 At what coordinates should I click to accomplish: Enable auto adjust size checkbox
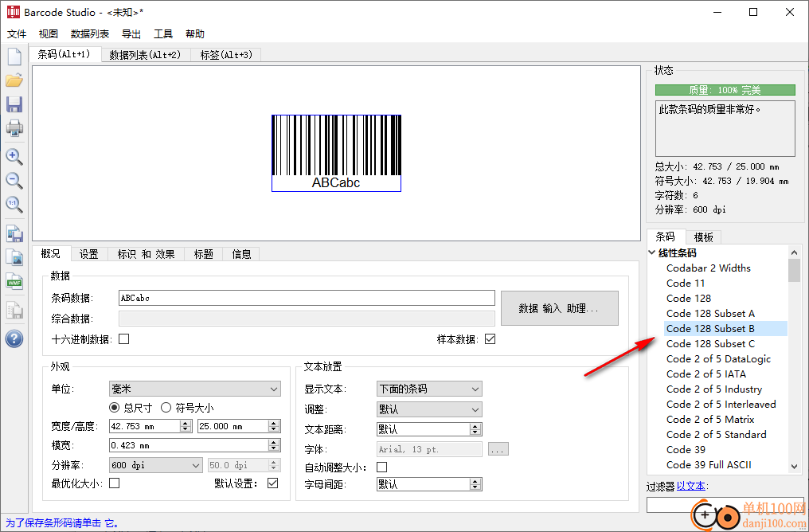[x=381, y=467]
